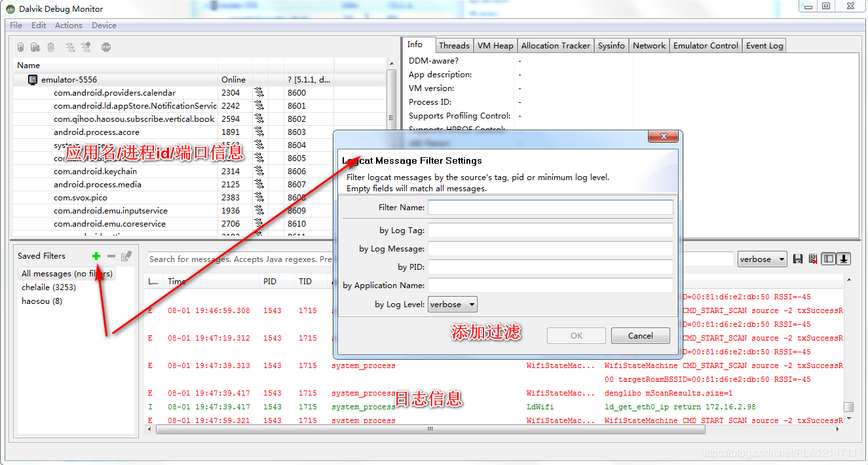This screenshot has width=868, height=465.
Task: Open the Device menu
Action: (104, 26)
